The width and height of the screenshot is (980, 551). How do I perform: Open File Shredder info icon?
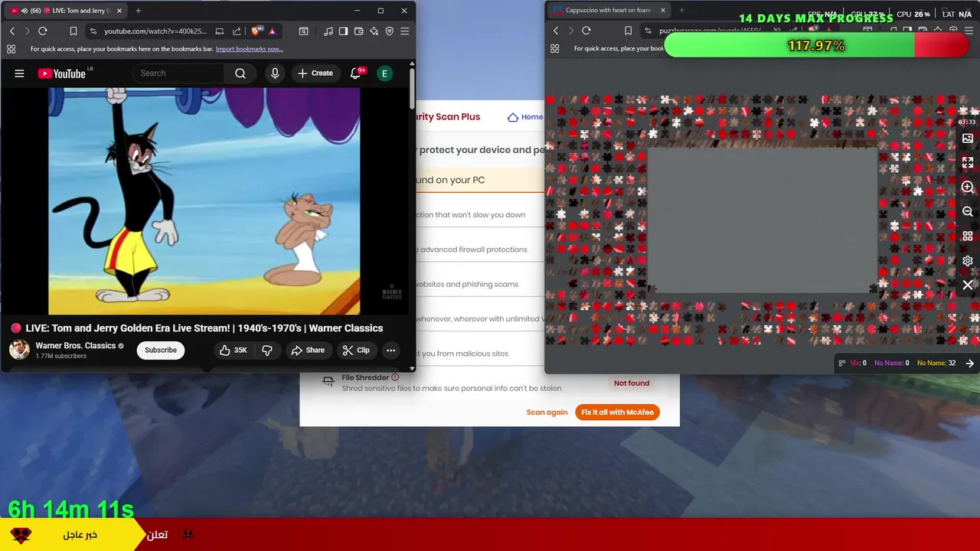pos(395,377)
